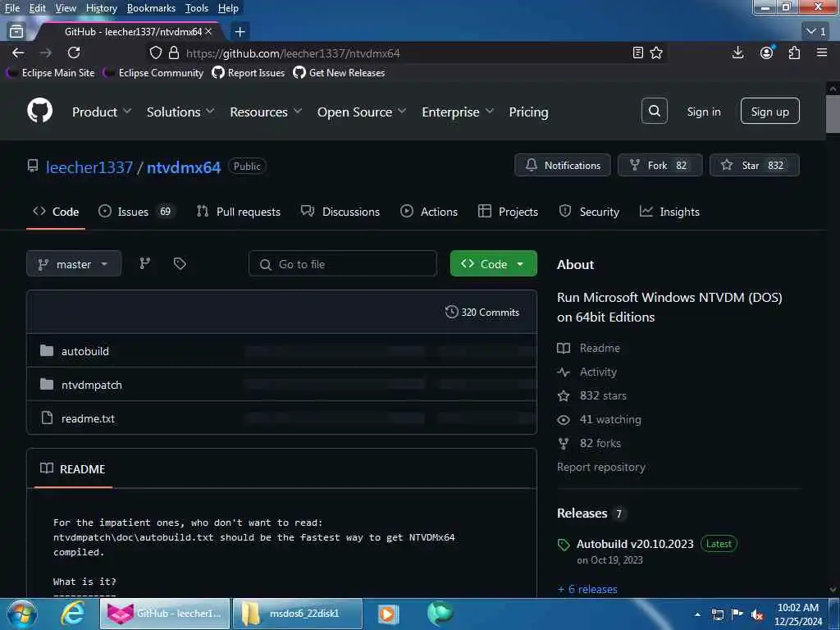Expand the Enterprise navigation menu
Viewport: 840px width, 630px height.
[458, 112]
